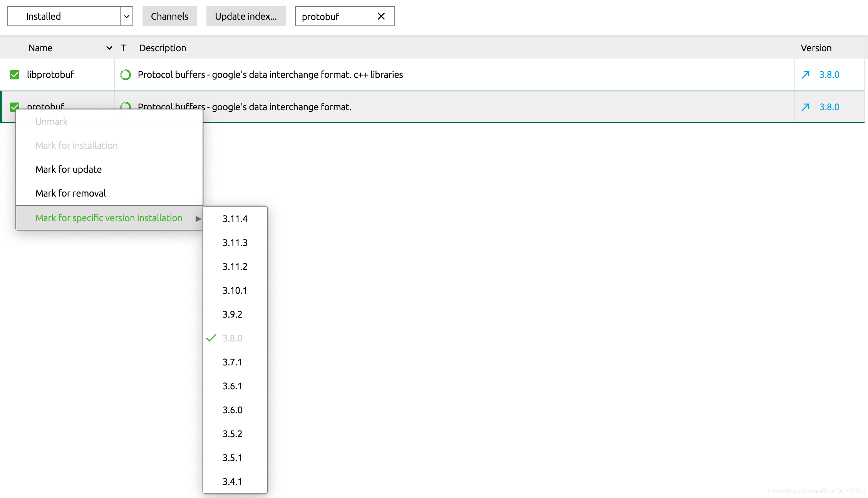868x498 pixels.
Task: Pick version 3.10.1 from the submenu
Action: [x=235, y=290]
